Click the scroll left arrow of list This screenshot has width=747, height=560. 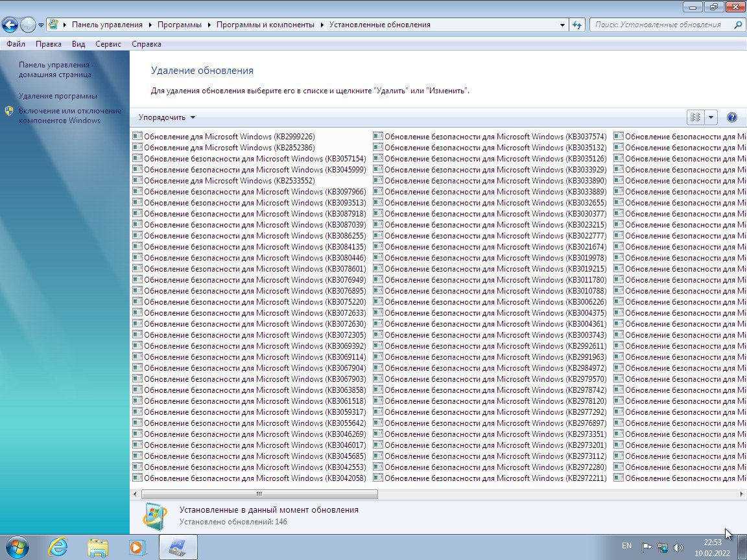(136, 495)
